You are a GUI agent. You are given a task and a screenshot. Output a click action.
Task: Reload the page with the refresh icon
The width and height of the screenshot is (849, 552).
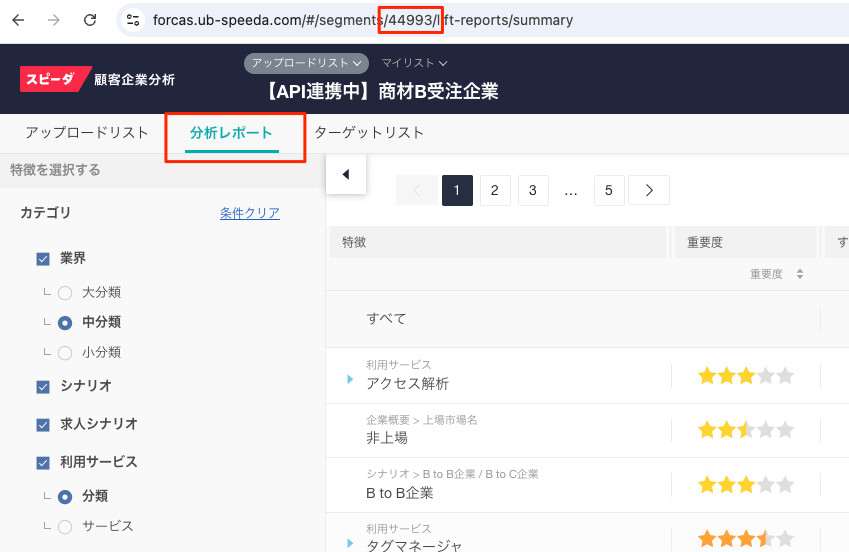[90, 20]
